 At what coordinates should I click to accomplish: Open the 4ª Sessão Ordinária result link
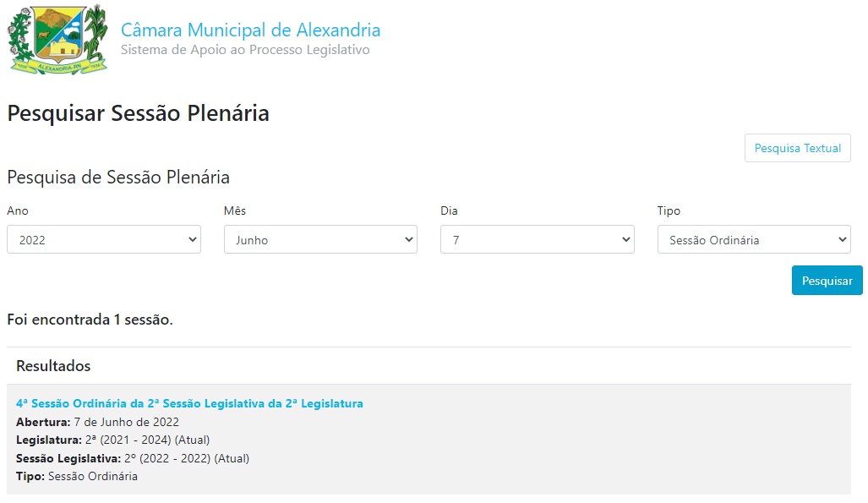pos(189,403)
